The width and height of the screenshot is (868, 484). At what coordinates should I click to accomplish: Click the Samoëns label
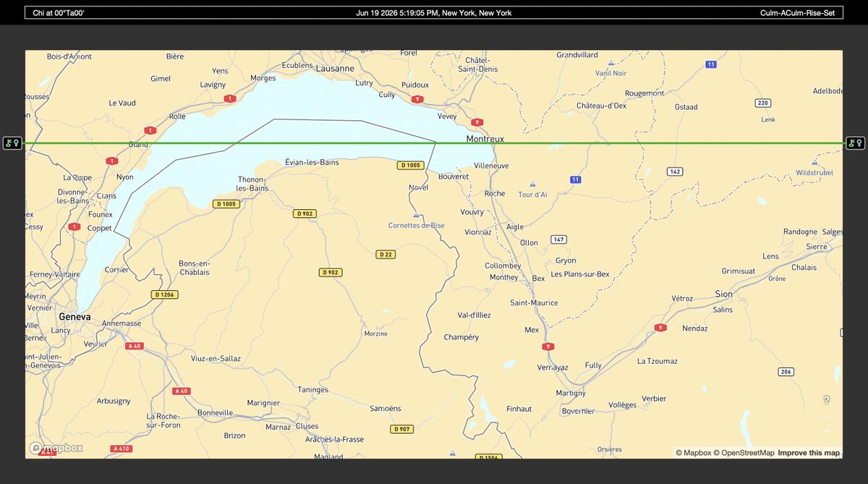pos(385,408)
